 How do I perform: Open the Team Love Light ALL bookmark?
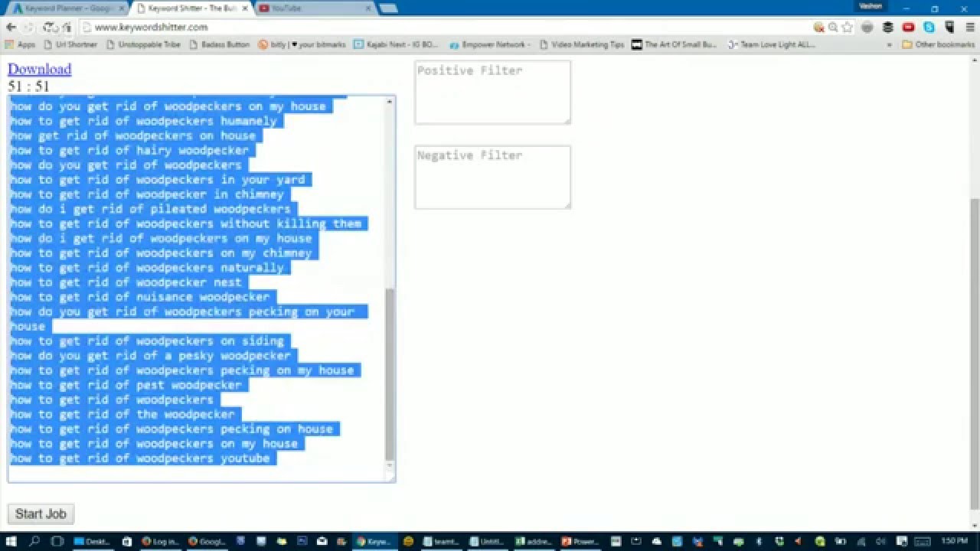pyautogui.click(x=771, y=44)
